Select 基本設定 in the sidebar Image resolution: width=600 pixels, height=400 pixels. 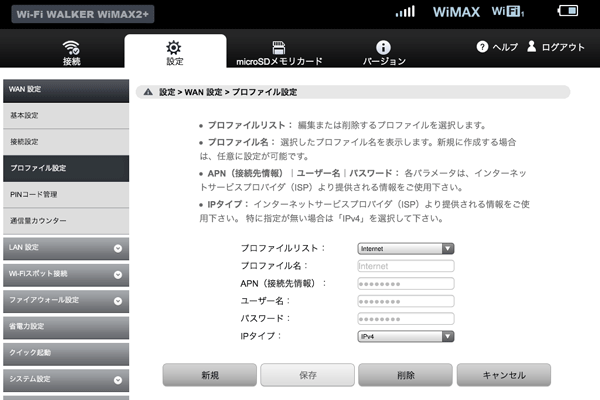[x=64, y=115]
